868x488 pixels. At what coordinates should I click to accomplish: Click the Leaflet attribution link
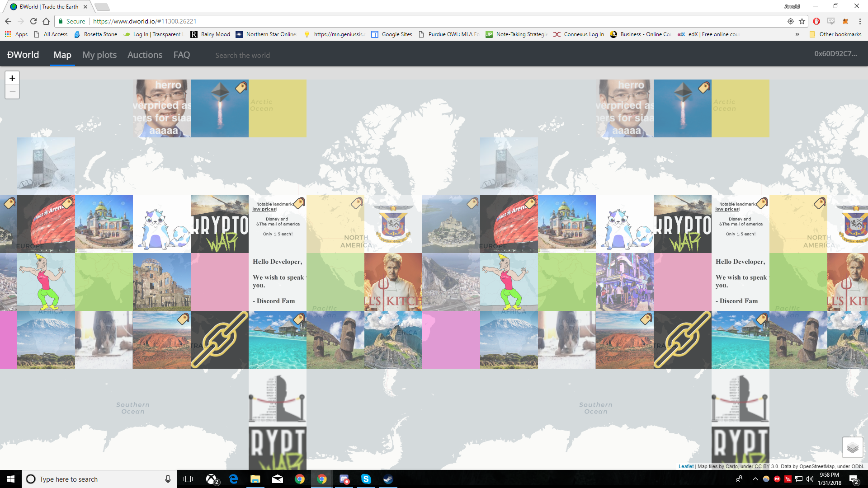pos(686,466)
